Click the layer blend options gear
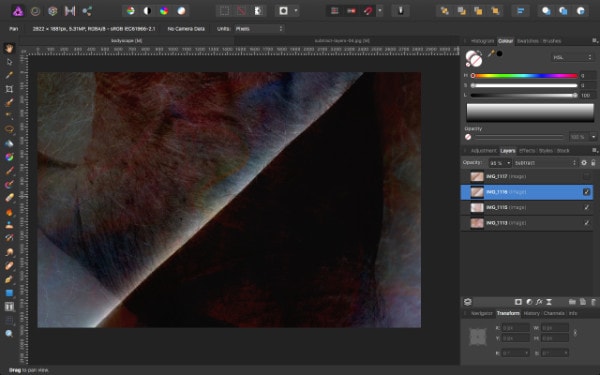This screenshot has width=600, height=375. click(584, 163)
